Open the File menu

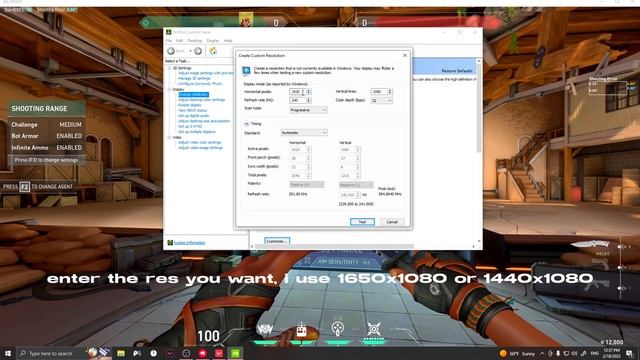[x=169, y=41]
